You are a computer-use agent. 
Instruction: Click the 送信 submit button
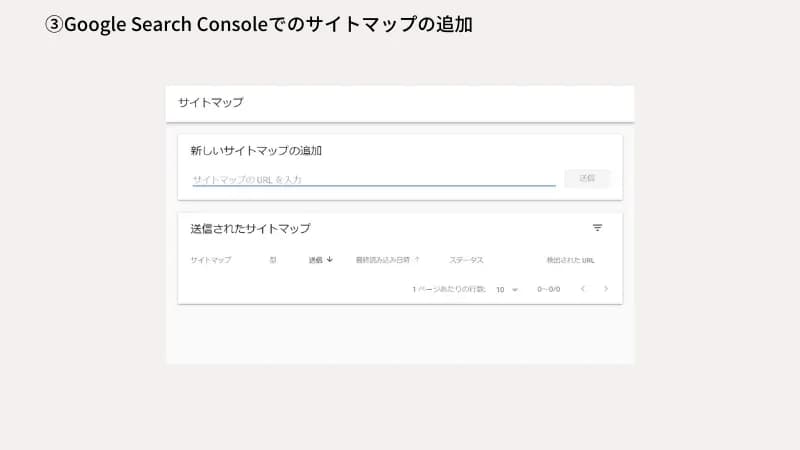[x=587, y=178]
